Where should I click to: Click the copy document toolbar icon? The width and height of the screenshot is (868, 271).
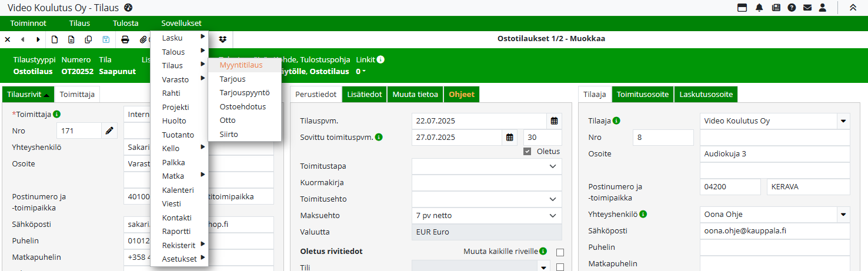tap(88, 39)
